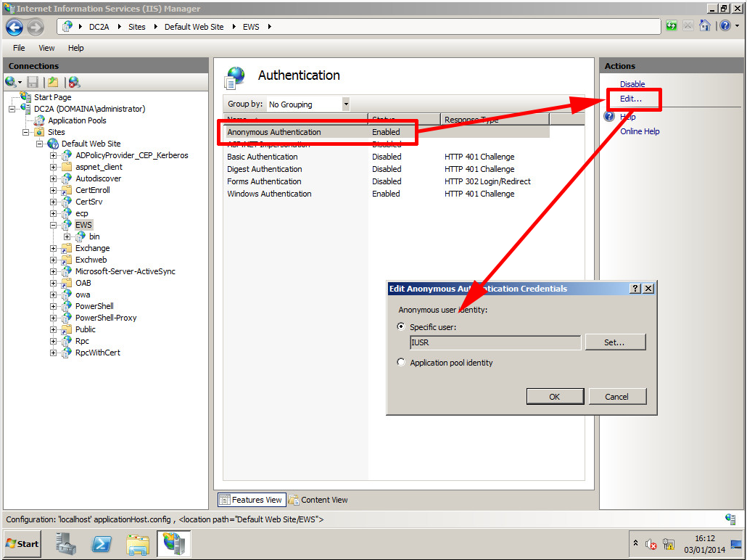Viewport: 747px width, 560px height.
Task: Click the Create New Connection globe icon
Action: click(10, 82)
